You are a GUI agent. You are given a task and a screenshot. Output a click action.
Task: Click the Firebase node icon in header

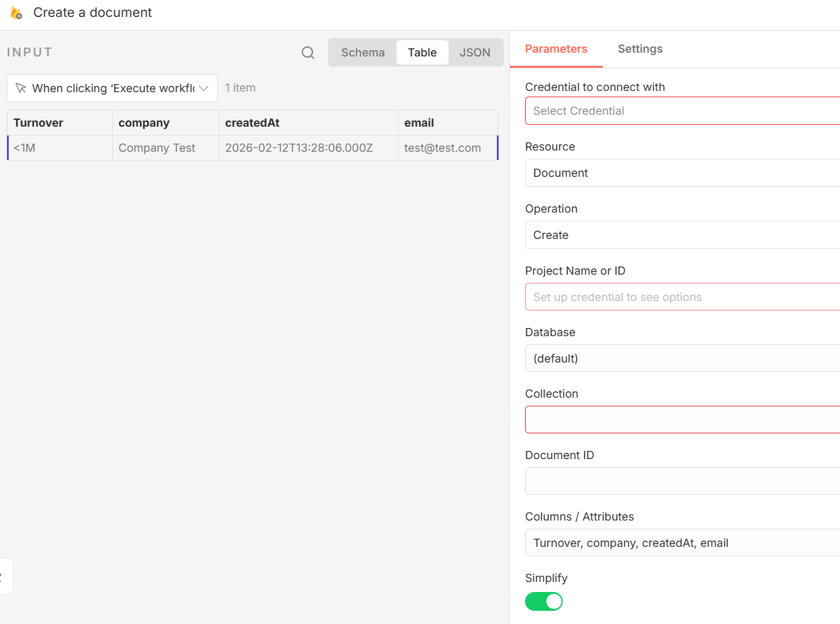tap(16, 13)
